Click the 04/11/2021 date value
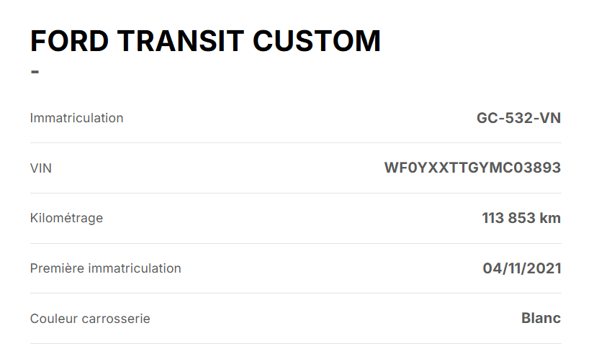 click(x=522, y=268)
